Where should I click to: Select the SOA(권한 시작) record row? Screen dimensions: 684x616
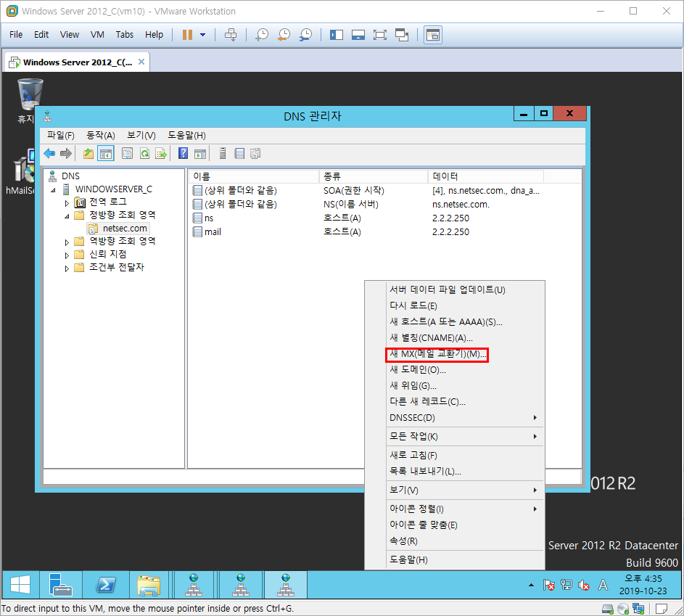[366, 190]
